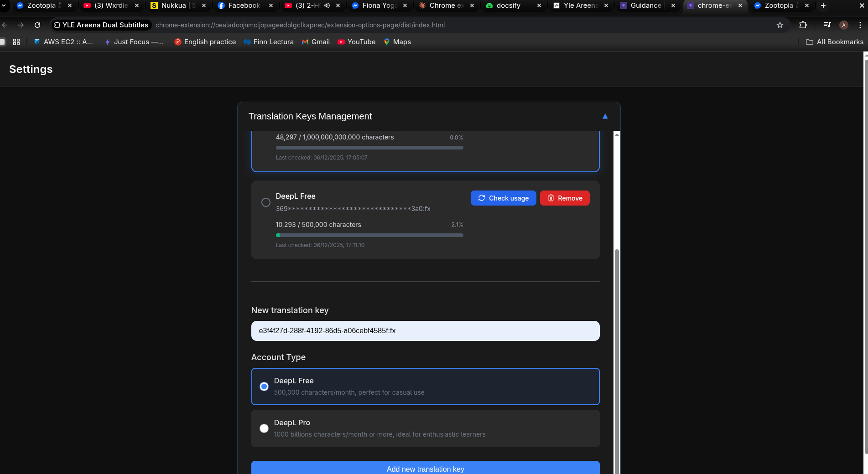This screenshot has width=868, height=474.
Task: Open the Chrome profile avatar
Action: click(844, 25)
